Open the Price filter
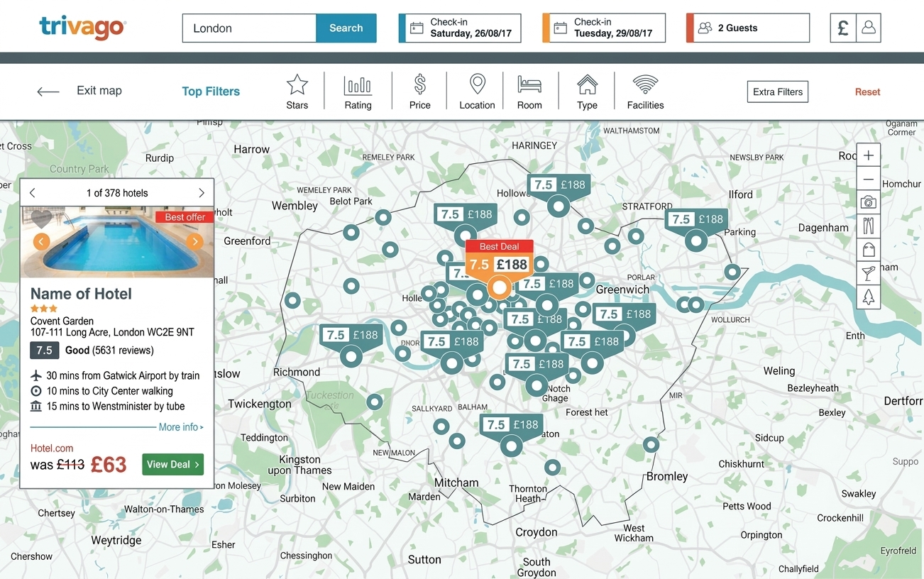This screenshot has height=579, width=924. coord(419,92)
